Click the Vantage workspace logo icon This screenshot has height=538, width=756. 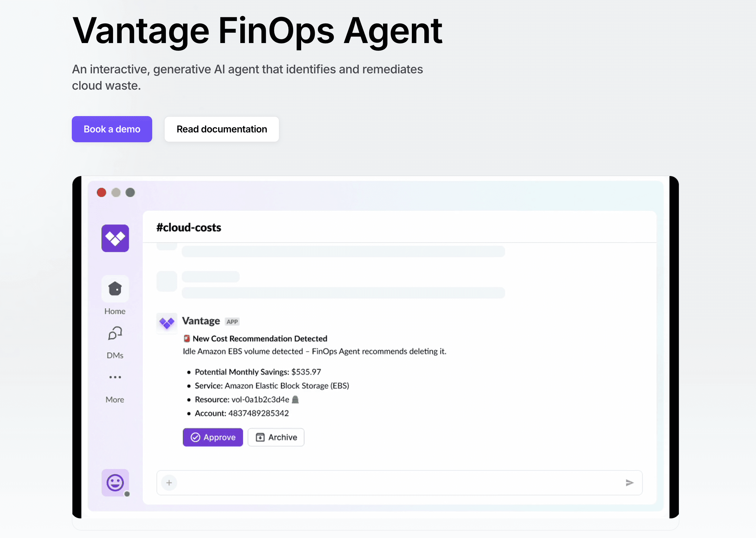pos(115,238)
